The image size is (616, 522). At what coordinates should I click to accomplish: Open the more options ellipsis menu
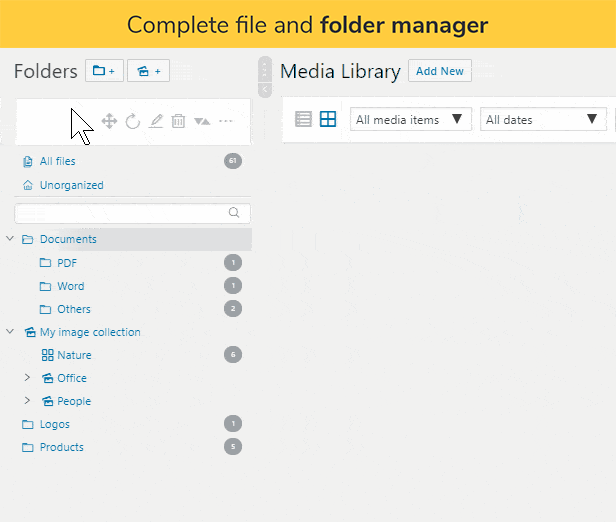pos(226,121)
